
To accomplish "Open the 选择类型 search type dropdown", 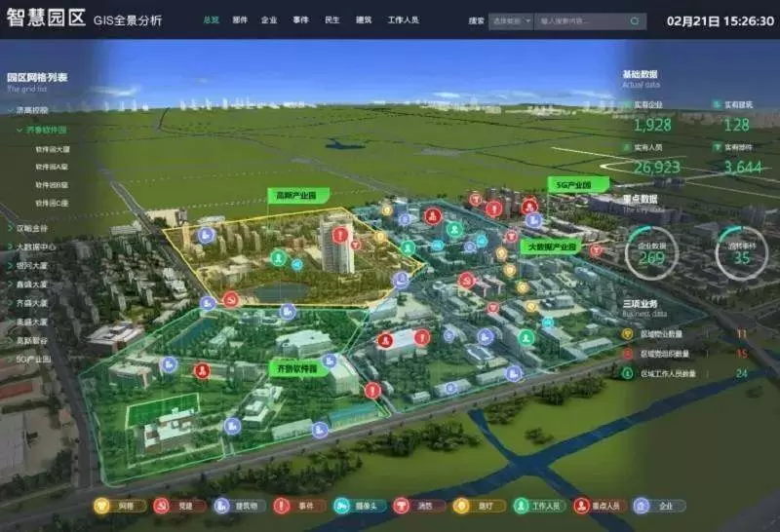I will 511,20.
